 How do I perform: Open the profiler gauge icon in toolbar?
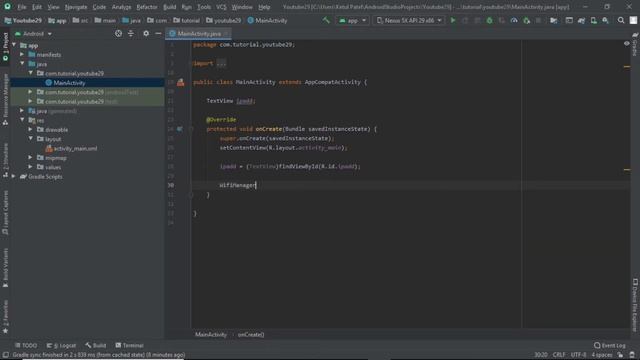(514, 20)
